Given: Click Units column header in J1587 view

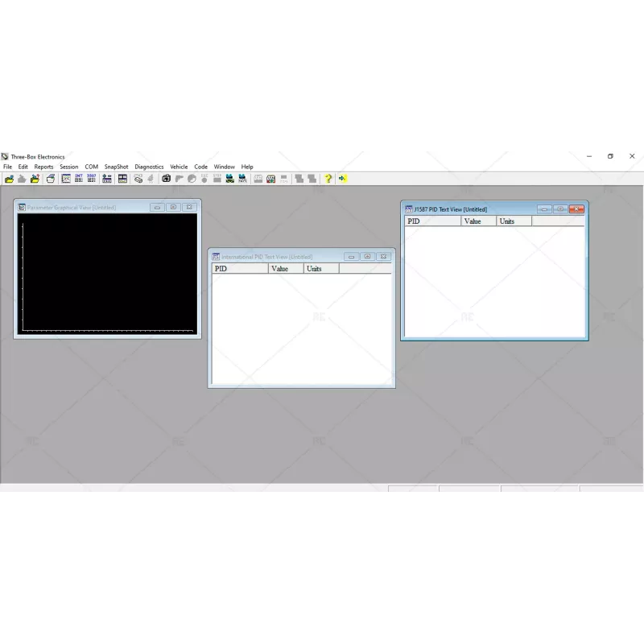Looking at the screenshot, I should [514, 221].
